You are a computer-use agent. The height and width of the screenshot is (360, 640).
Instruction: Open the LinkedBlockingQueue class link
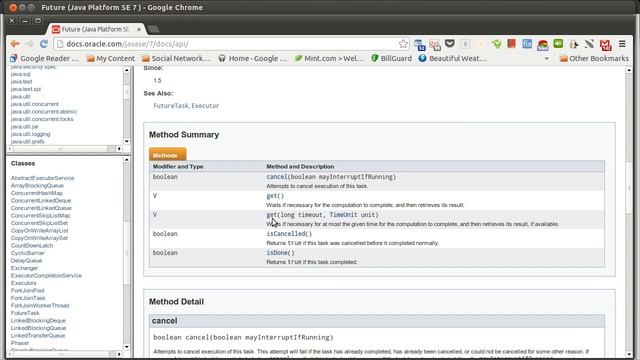38,328
